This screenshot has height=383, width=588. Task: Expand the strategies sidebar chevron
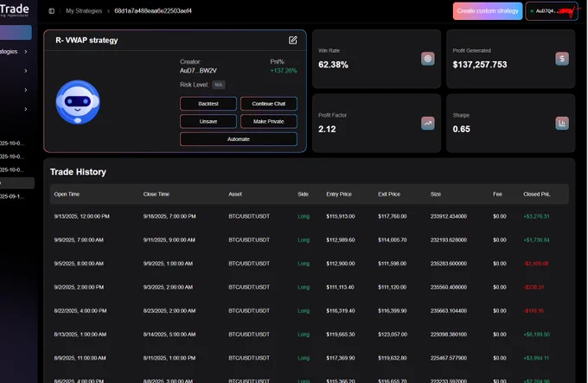pyautogui.click(x=26, y=51)
